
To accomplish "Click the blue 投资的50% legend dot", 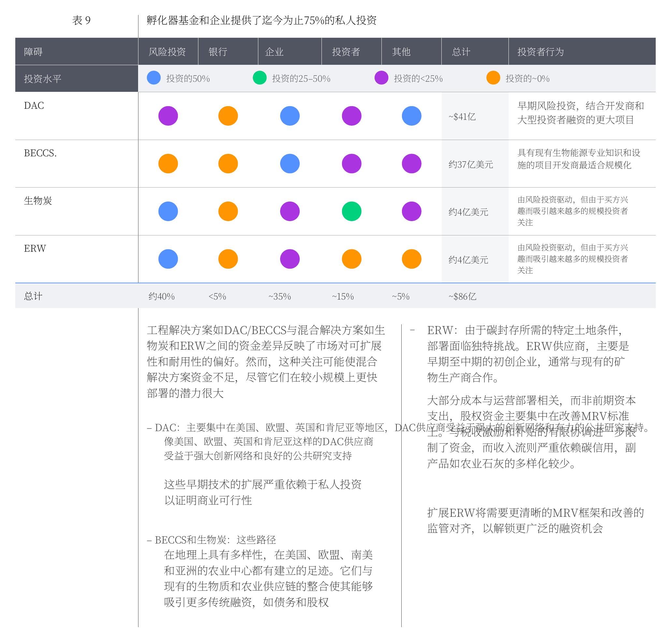I will [x=153, y=78].
